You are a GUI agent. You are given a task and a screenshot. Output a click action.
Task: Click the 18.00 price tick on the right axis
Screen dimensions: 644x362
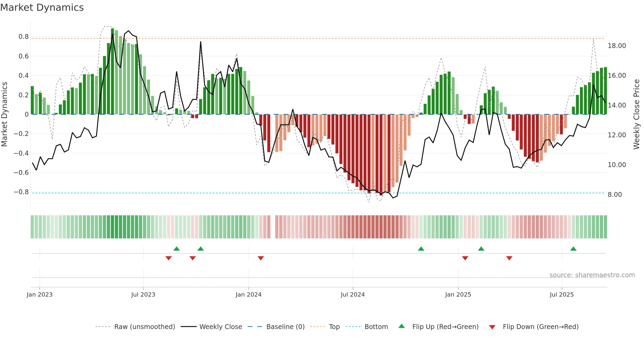[617, 46]
